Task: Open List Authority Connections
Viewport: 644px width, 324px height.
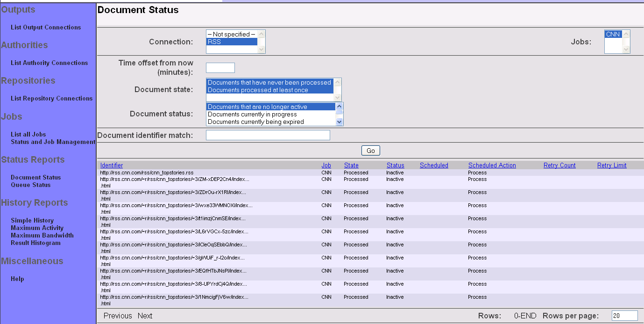Action: pyautogui.click(x=49, y=63)
